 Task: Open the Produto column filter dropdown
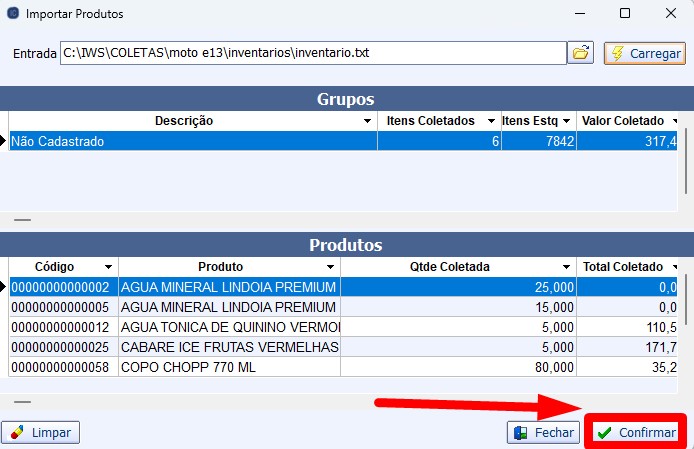329,268
